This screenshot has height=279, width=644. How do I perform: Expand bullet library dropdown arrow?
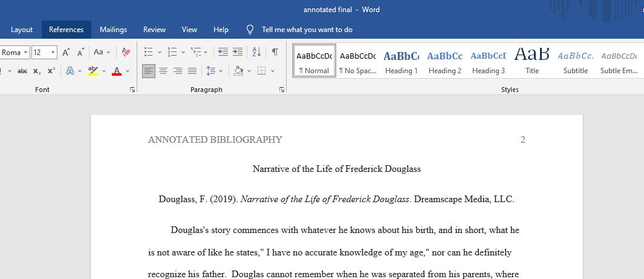160,52
